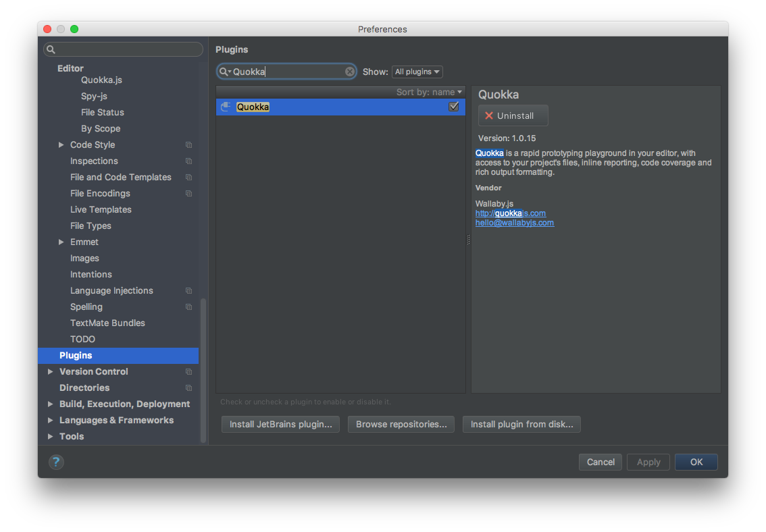Click the project-level icon beside Code Style
The height and width of the screenshot is (532, 766).
pyautogui.click(x=188, y=145)
